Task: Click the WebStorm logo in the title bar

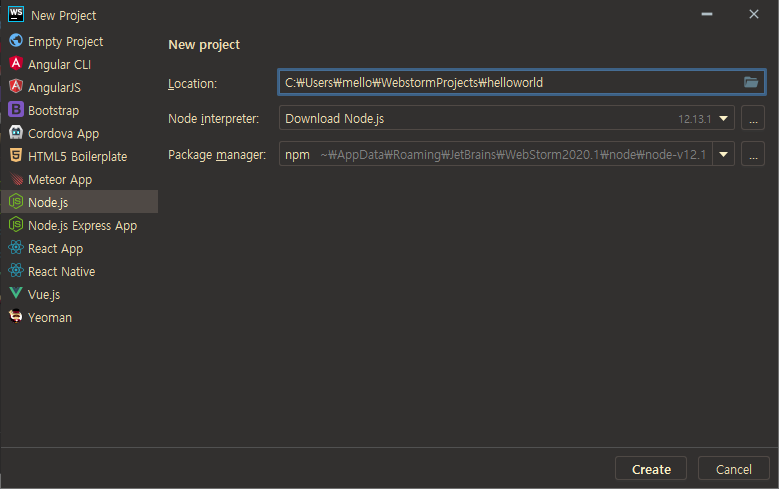Action: tap(16, 14)
